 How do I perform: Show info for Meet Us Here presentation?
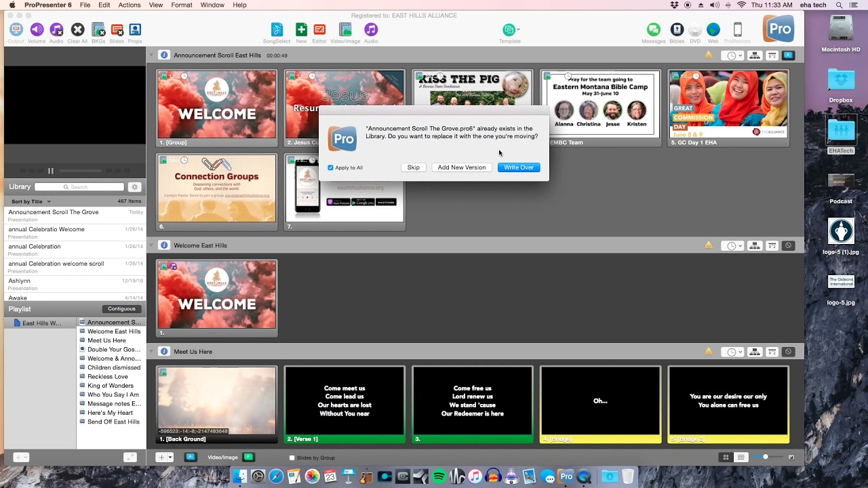coord(163,352)
